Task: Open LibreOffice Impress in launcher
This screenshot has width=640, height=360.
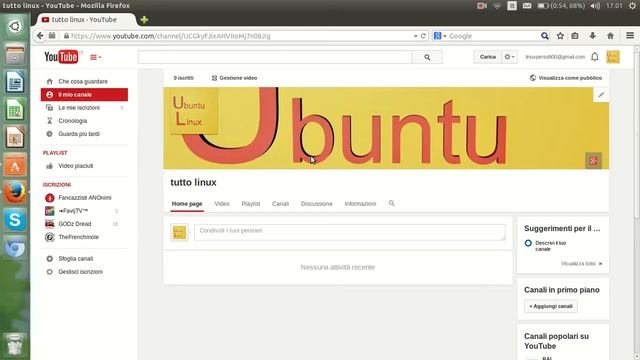Action: click(x=15, y=137)
